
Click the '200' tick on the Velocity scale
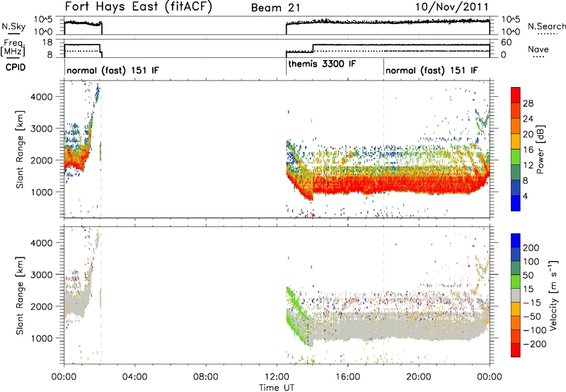531,248
